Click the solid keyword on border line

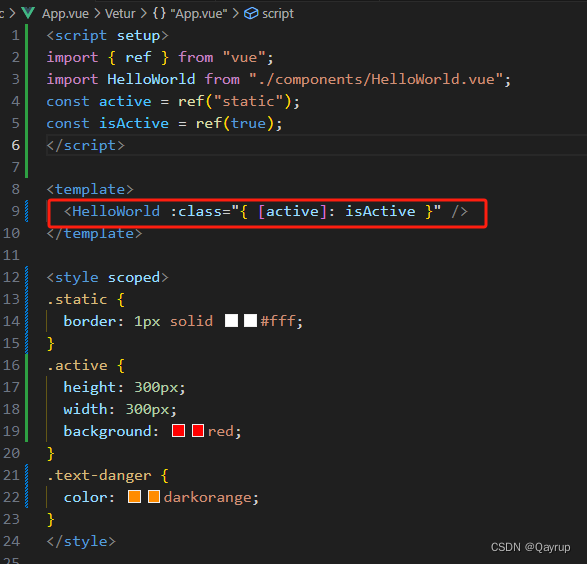pyautogui.click(x=191, y=321)
